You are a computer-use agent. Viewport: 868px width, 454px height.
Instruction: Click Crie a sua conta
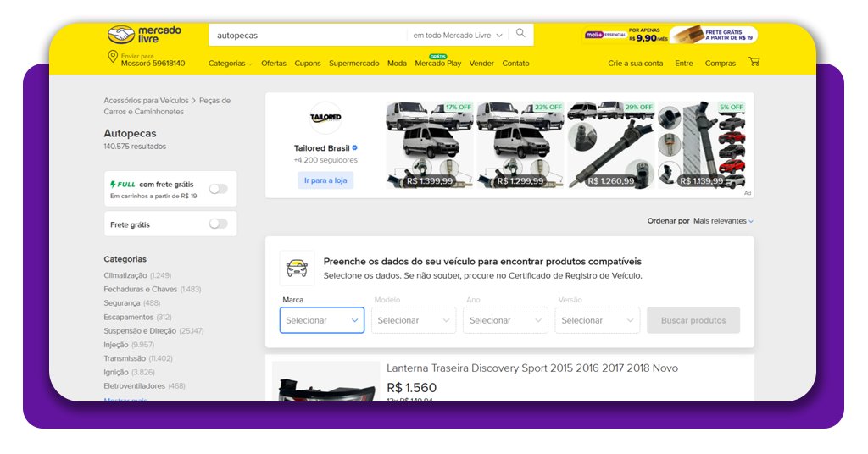point(635,64)
